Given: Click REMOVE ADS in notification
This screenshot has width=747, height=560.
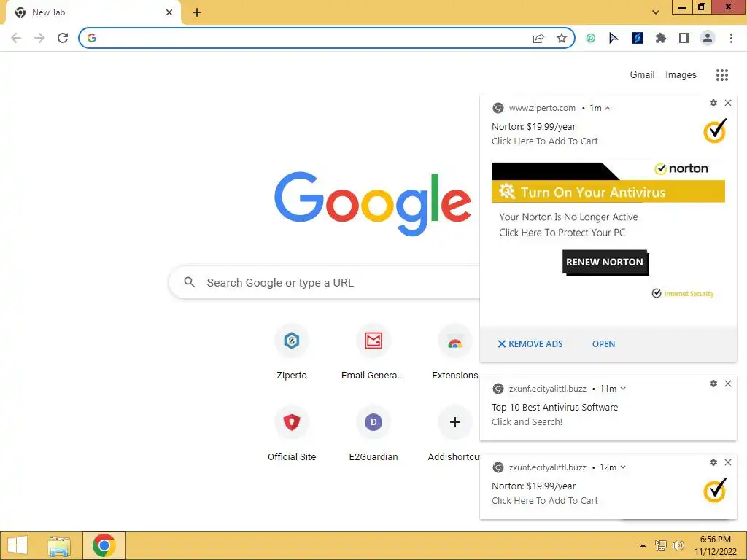Looking at the screenshot, I should click(530, 344).
